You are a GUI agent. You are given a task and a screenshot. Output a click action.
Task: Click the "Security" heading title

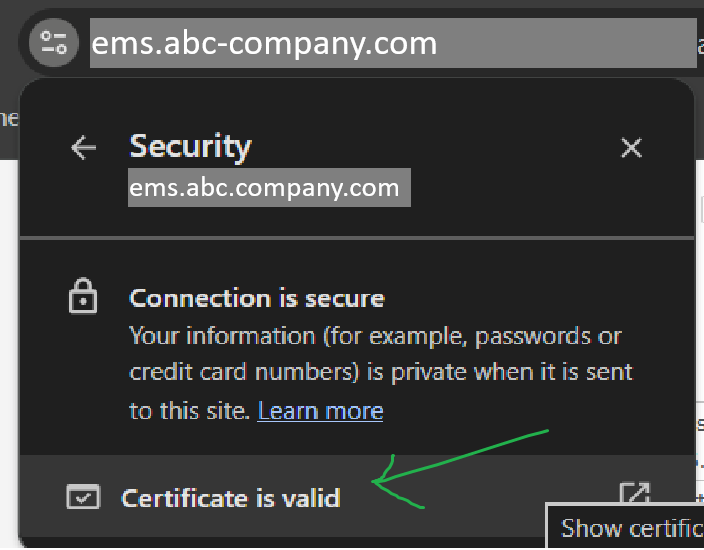(190, 146)
